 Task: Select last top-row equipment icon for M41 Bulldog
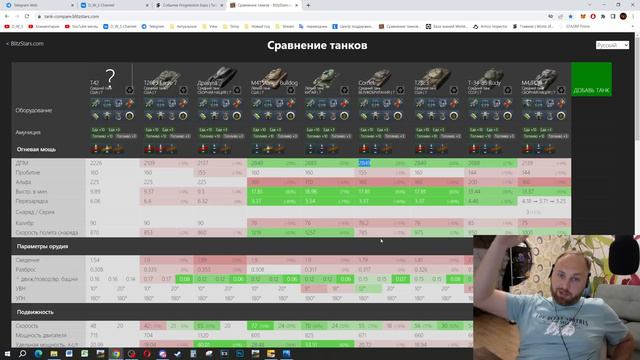pyautogui.click(x=291, y=103)
